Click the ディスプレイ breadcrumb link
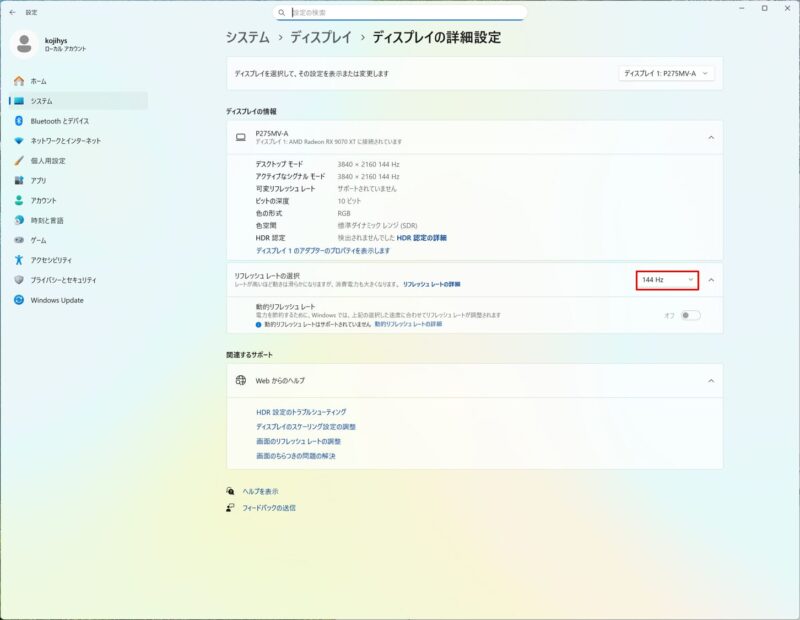 (321, 37)
